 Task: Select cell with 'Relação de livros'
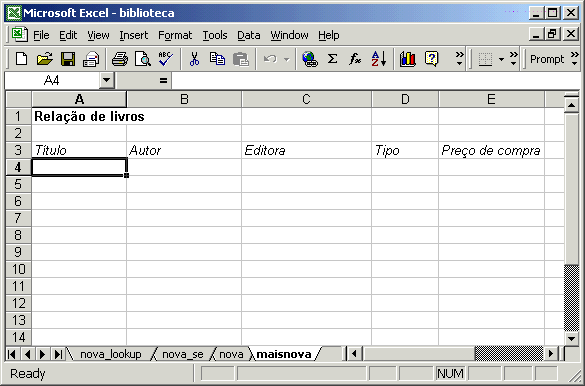tap(79, 116)
